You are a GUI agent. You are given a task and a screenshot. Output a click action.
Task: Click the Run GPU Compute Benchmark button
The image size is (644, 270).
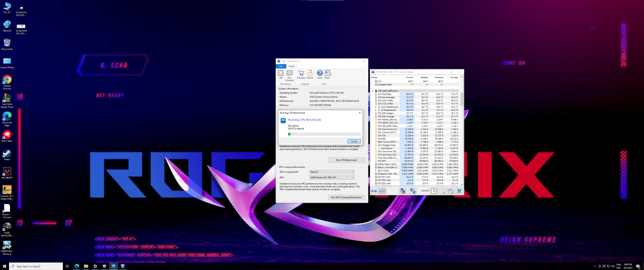click(346, 197)
